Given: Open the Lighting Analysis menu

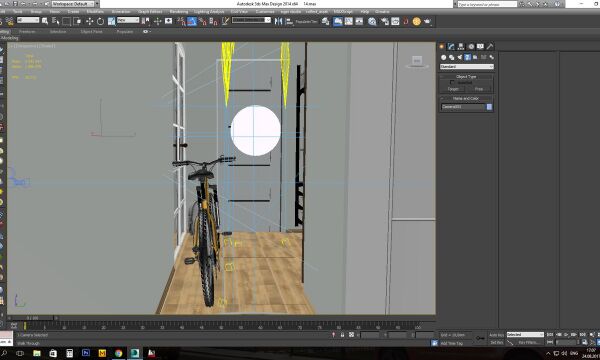Looking at the screenshot, I should tap(209, 12).
